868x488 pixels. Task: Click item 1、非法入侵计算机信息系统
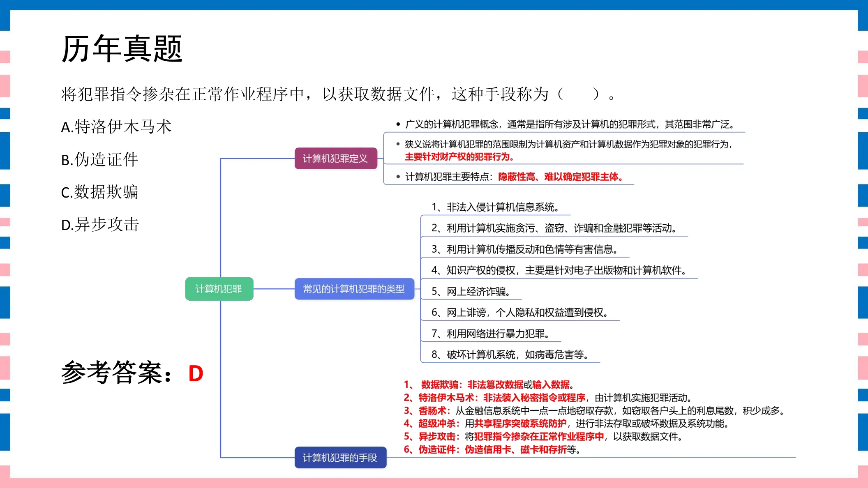[x=495, y=207]
